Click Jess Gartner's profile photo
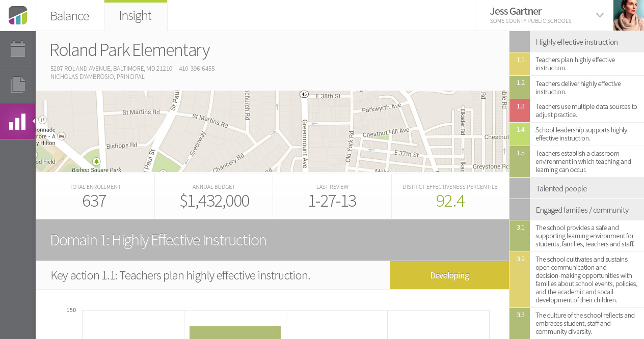Viewport: 644px width, 339px height. pyautogui.click(x=629, y=15)
